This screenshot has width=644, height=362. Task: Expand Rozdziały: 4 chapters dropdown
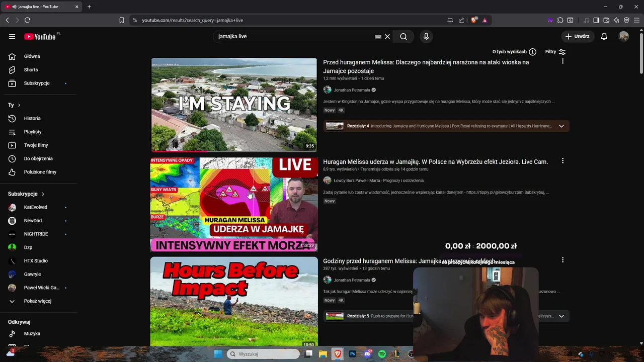(x=561, y=126)
